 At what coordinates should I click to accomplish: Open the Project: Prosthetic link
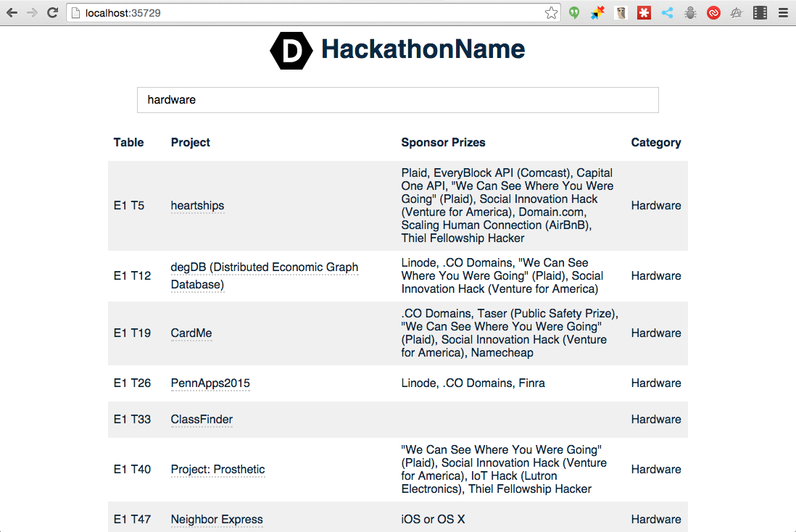(x=217, y=470)
